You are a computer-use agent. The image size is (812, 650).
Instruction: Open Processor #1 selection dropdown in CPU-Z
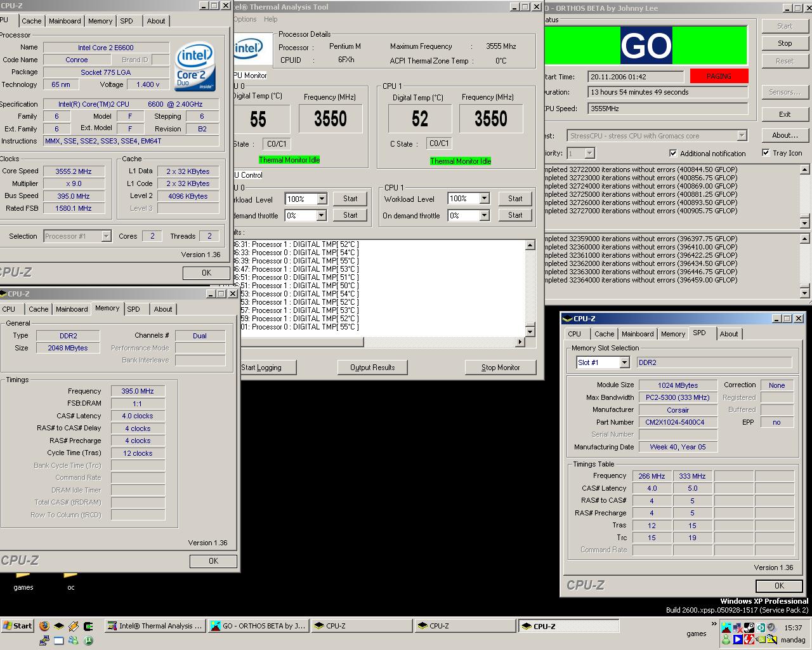tap(106, 236)
